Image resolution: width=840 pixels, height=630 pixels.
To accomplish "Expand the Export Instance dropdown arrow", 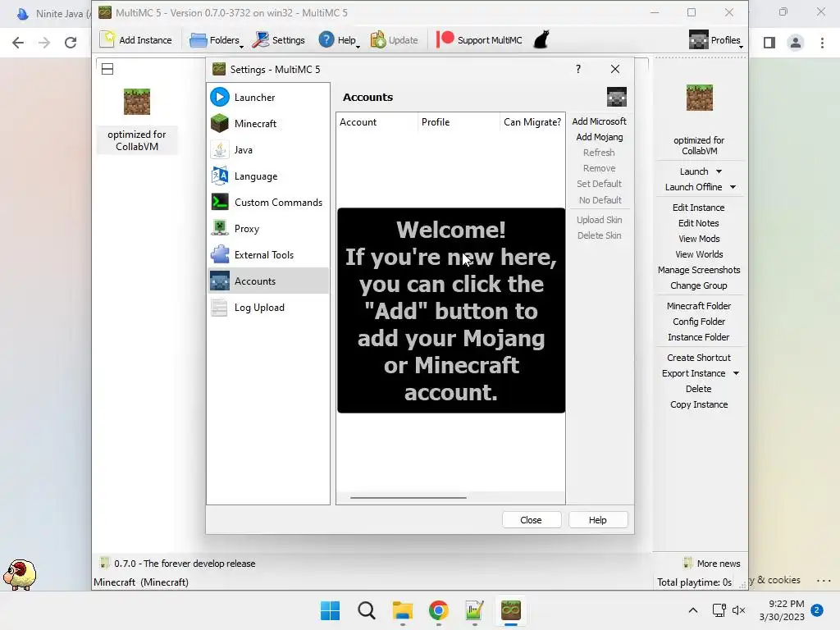I will 736,373.
